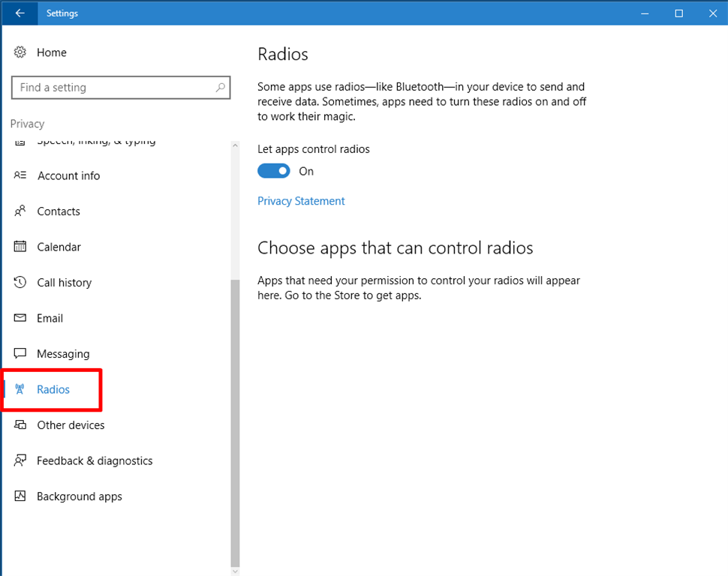The height and width of the screenshot is (576, 728).
Task: Click 'Choose apps that can control radios' heading
Action: 395,248
